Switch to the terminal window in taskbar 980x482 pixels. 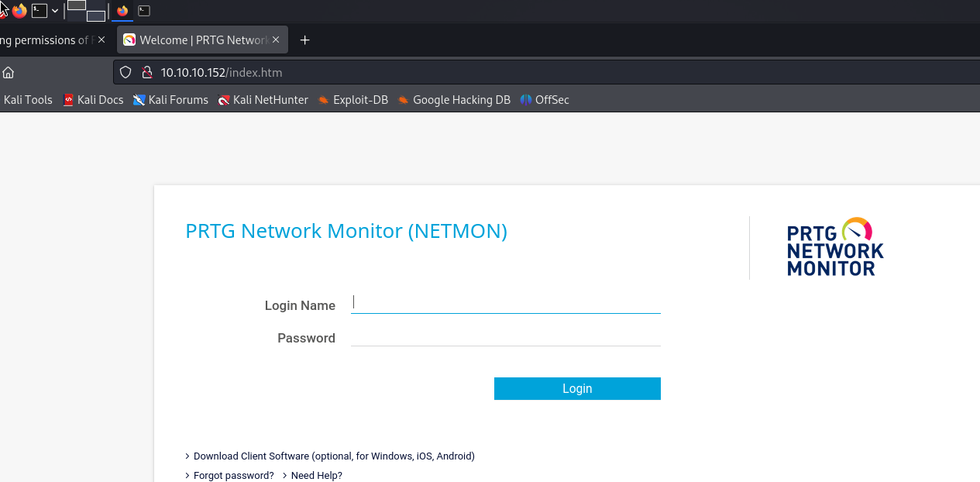point(144,11)
